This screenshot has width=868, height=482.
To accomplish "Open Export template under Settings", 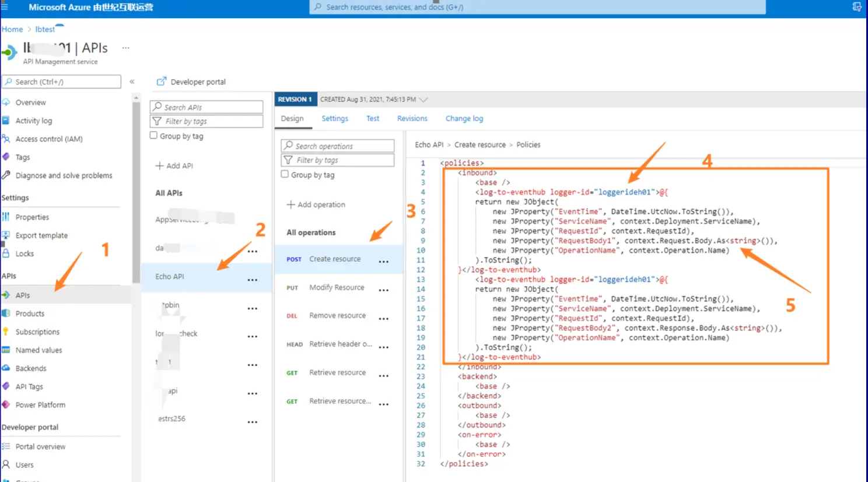I will (41, 235).
